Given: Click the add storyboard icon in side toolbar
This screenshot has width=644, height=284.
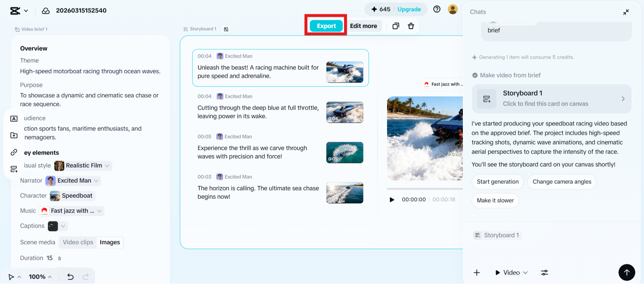Looking at the screenshot, I should coord(14,169).
